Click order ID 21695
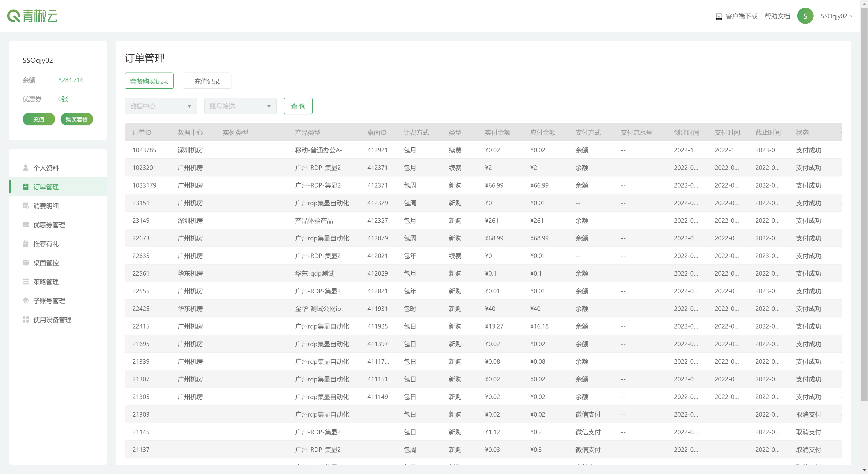868x474 pixels. (141, 344)
